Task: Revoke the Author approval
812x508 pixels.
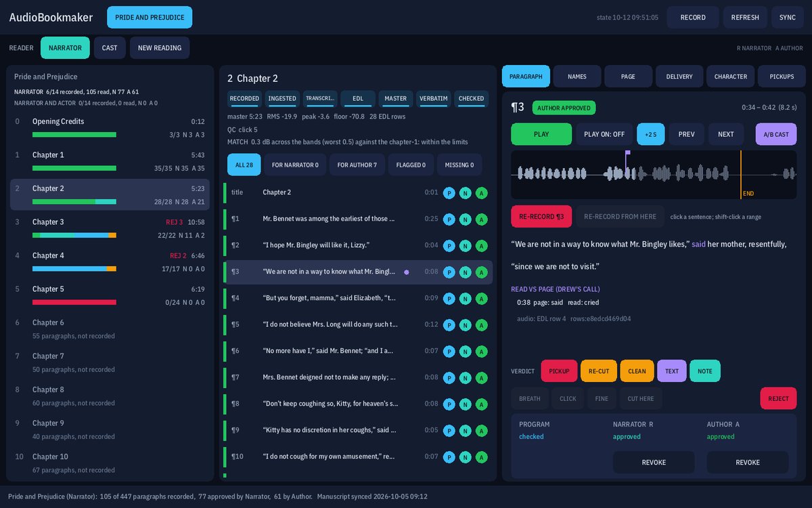Action: tap(748, 462)
